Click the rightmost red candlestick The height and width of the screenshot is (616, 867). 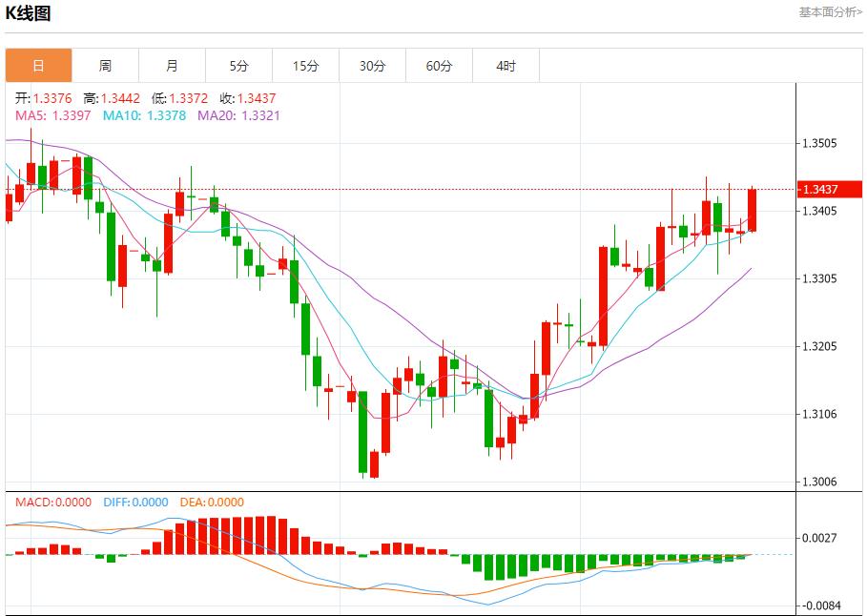click(753, 210)
